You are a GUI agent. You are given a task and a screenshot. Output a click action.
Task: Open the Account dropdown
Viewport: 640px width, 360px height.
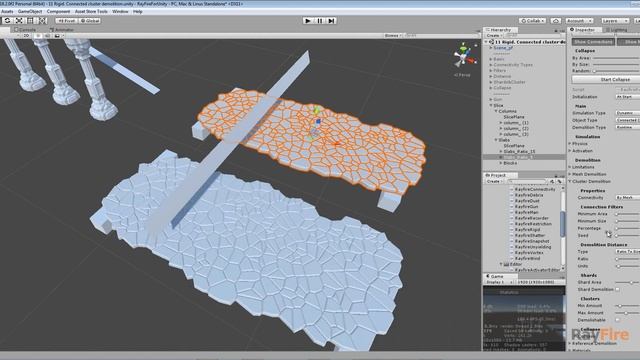(x=579, y=20)
